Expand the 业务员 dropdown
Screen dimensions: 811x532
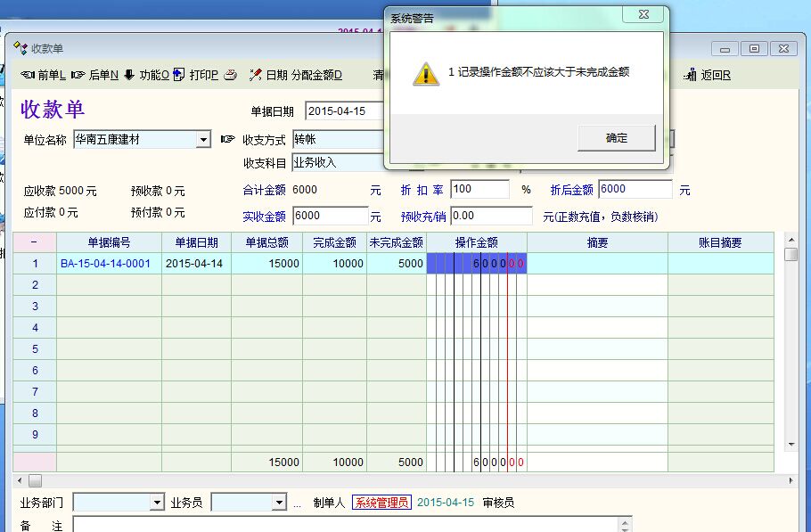[279, 503]
